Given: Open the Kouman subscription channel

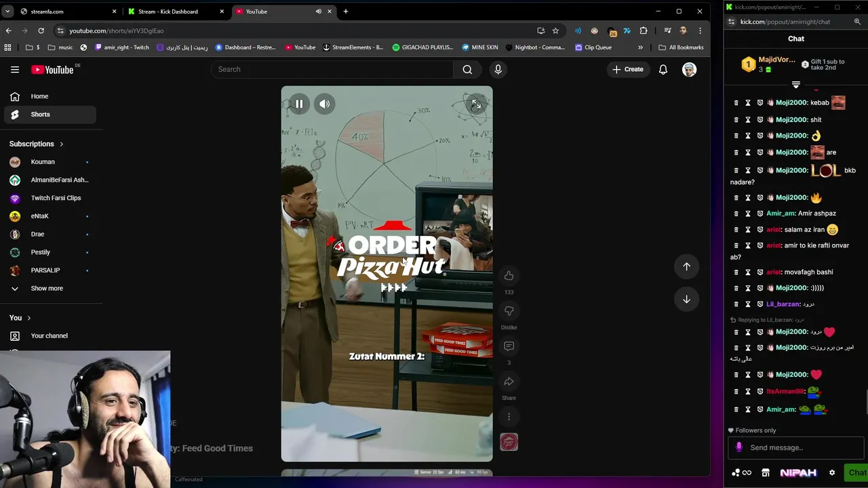Looking at the screenshot, I should click(50, 162).
